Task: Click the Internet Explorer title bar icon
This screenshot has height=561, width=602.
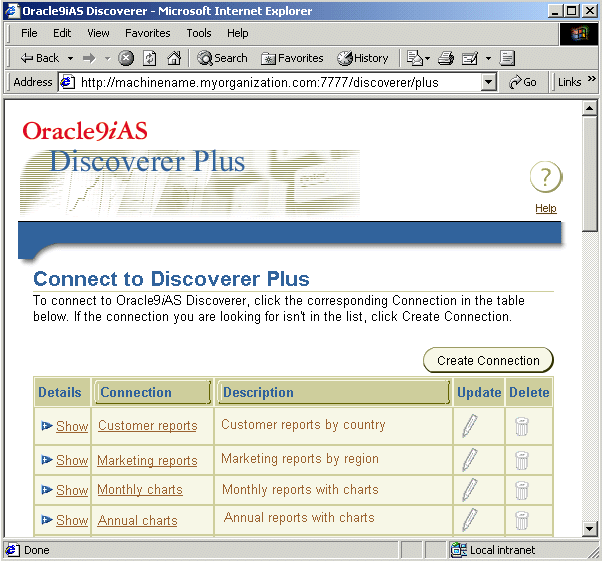Action: click(x=12, y=11)
